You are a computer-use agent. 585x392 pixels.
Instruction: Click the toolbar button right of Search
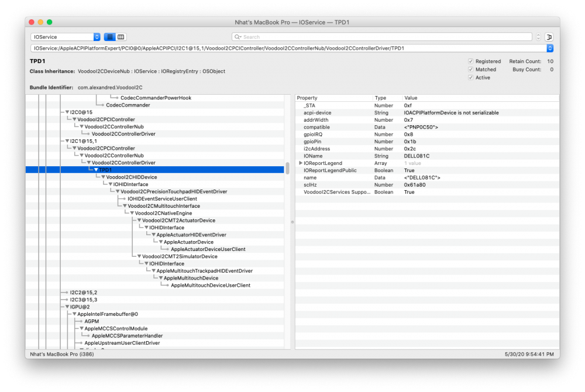pos(549,37)
